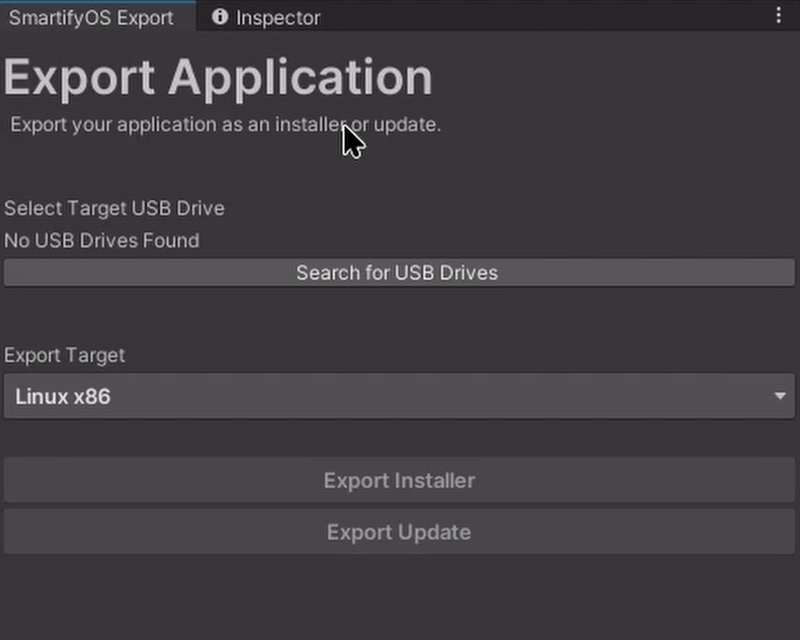Click Search for USB Drives button
Screen dimensions: 800x640
point(399,273)
